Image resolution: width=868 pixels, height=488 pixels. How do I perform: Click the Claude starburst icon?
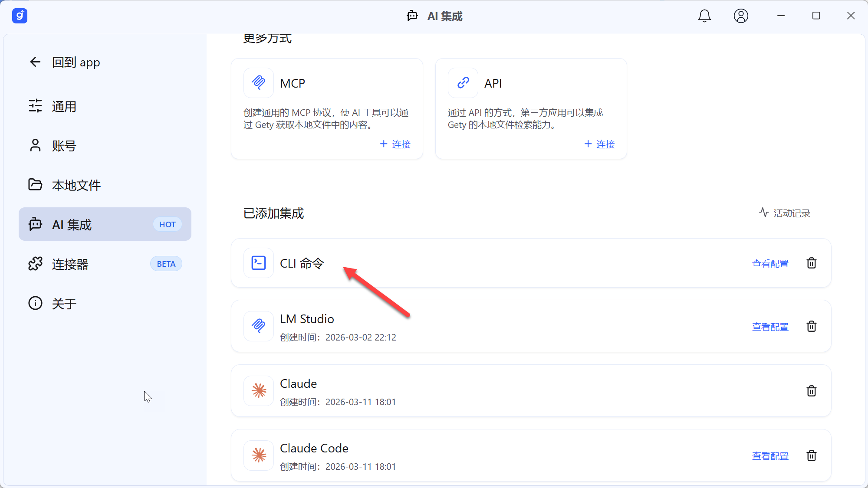pyautogui.click(x=259, y=390)
